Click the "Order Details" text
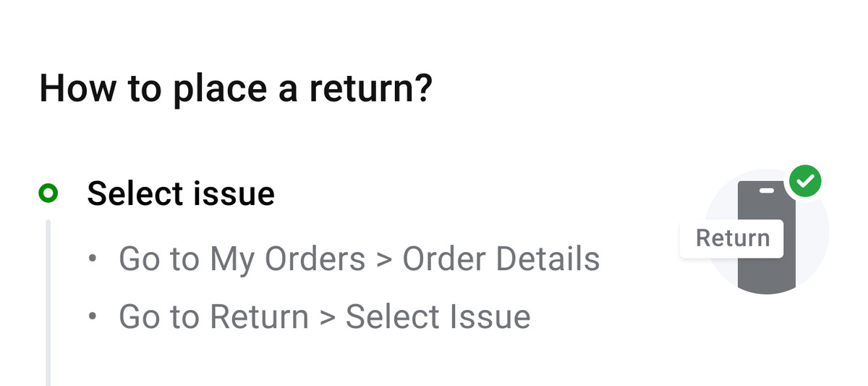This screenshot has height=386, width=868. tap(501, 259)
